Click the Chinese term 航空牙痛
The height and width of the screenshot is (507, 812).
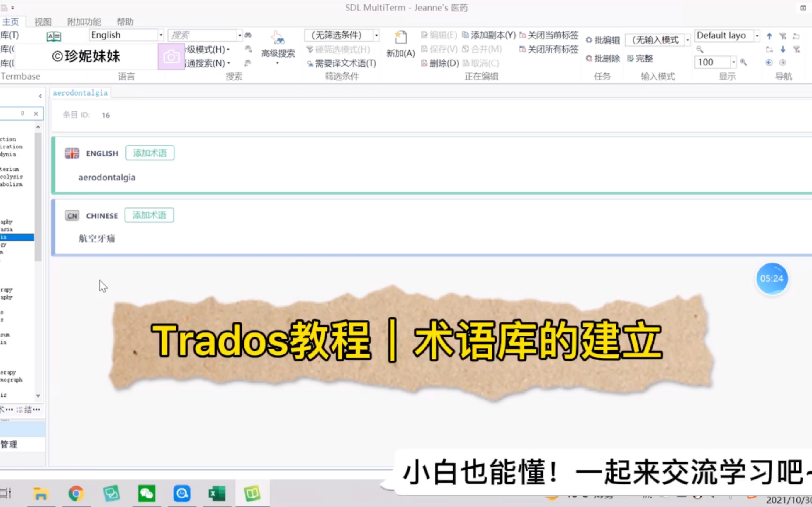[x=97, y=239]
